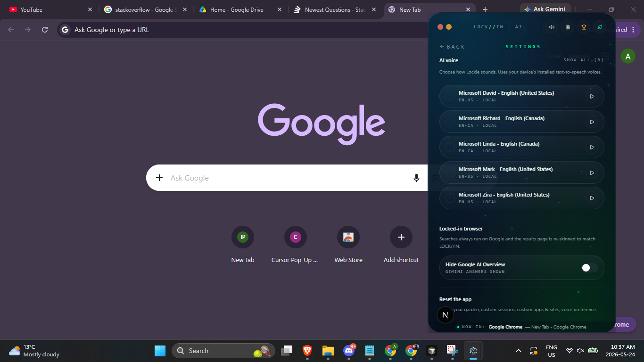Click 'Microsoft David - English (United States)' voice name
Viewport: 644px width, 362px height.
click(x=506, y=93)
